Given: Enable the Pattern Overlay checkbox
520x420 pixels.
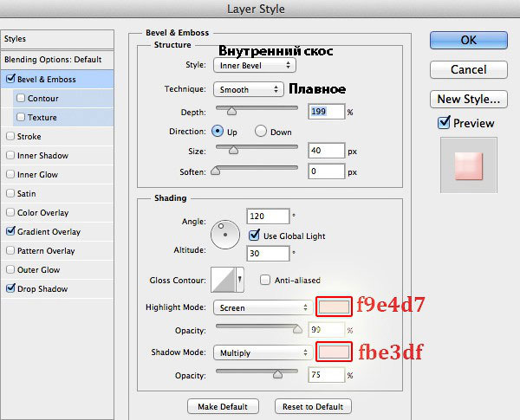Looking at the screenshot, I should pyautogui.click(x=10, y=250).
